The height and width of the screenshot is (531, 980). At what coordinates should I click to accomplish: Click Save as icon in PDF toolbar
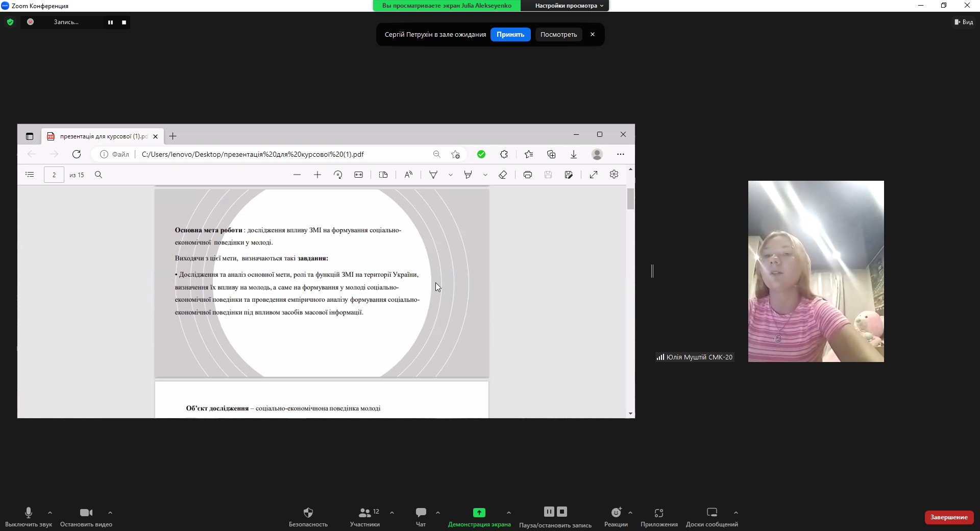[x=569, y=175]
